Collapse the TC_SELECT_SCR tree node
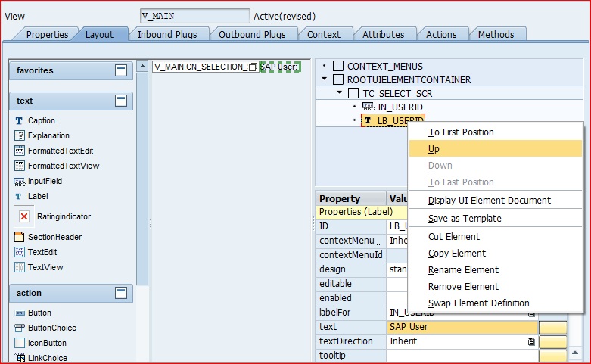Viewport: 591px width, 364px height. coord(339,92)
